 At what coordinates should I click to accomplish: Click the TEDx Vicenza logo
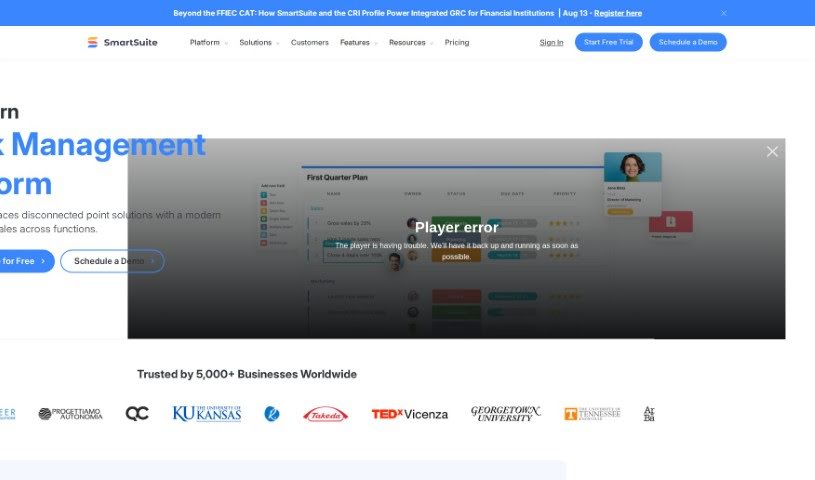410,414
